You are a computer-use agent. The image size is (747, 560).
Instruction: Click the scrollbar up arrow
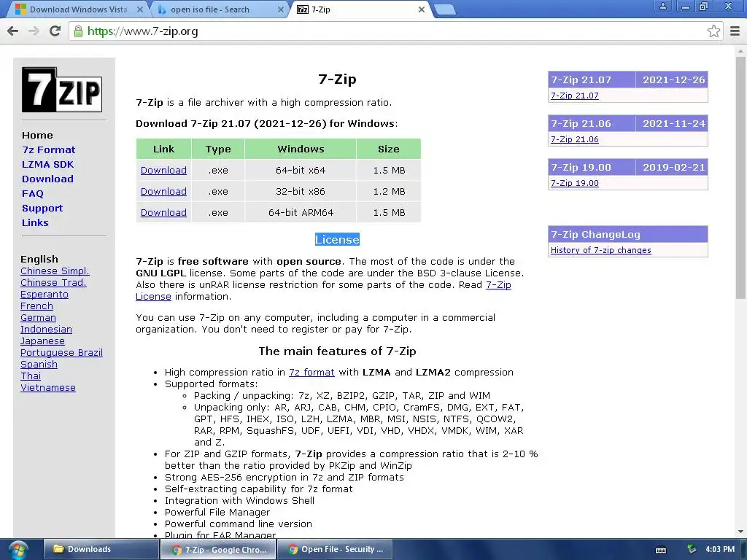pyautogui.click(x=740, y=50)
